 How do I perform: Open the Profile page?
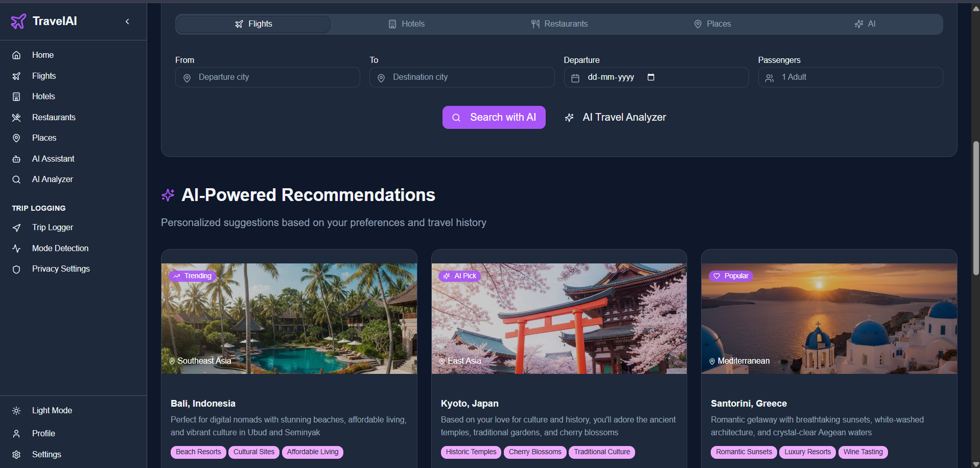[x=73, y=433]
